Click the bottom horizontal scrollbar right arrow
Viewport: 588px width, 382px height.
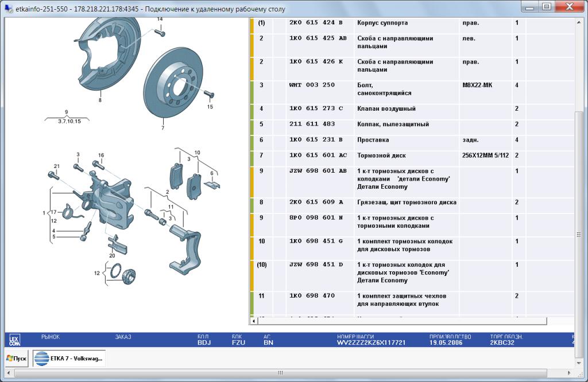[569, 373]
